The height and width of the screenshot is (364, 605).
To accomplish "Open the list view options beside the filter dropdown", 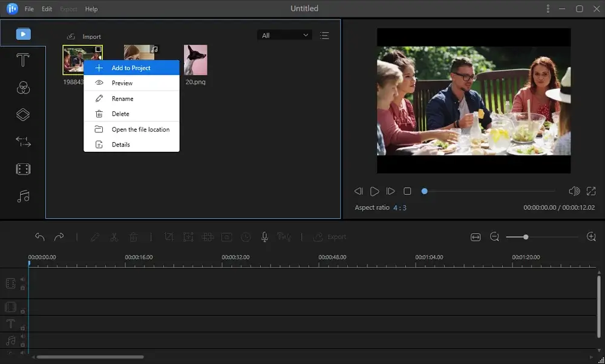I will (325, 35).
